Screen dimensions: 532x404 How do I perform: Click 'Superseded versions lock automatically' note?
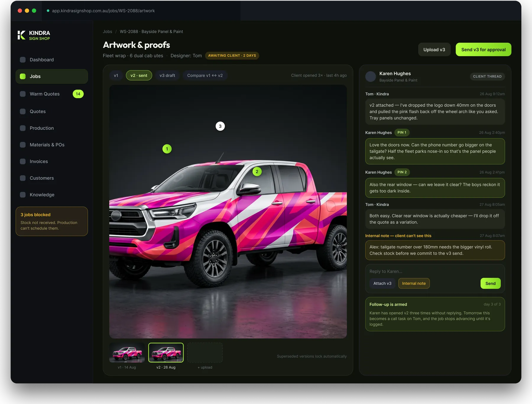[312, 356]
